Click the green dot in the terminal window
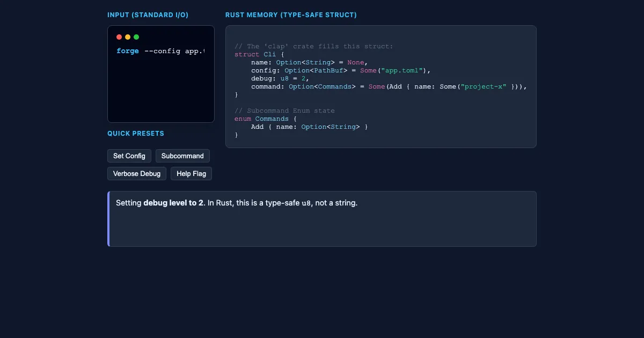The width and height of the screenshot is (644, 338). 136,37
